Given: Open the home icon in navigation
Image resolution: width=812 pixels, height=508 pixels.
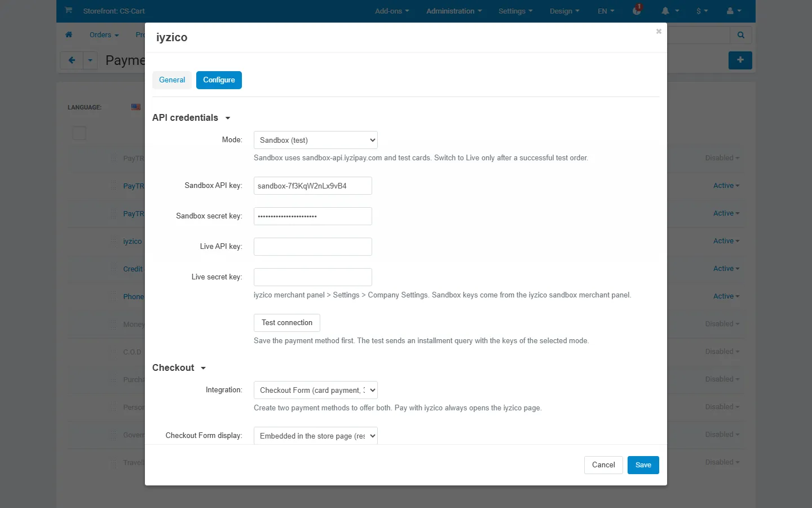Looking at the screenshot, I should 69,35.
